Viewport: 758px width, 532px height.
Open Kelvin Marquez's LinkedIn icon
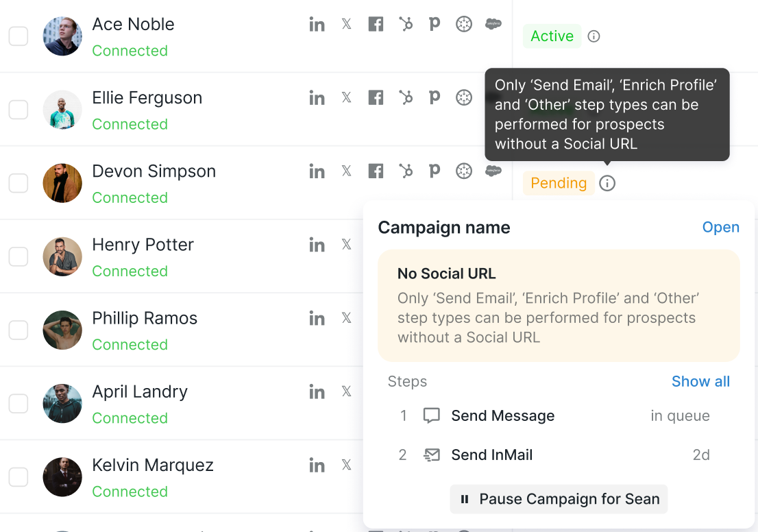317,465
